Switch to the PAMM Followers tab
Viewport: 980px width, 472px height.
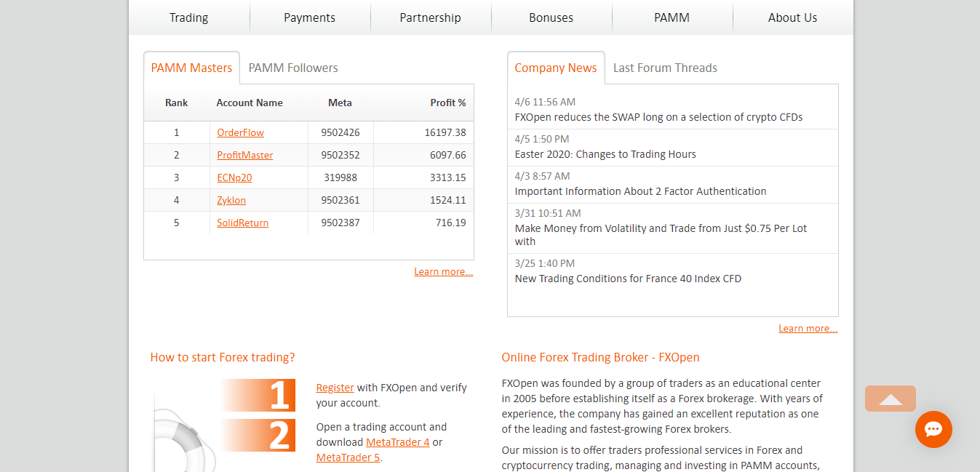click(293, 68)
